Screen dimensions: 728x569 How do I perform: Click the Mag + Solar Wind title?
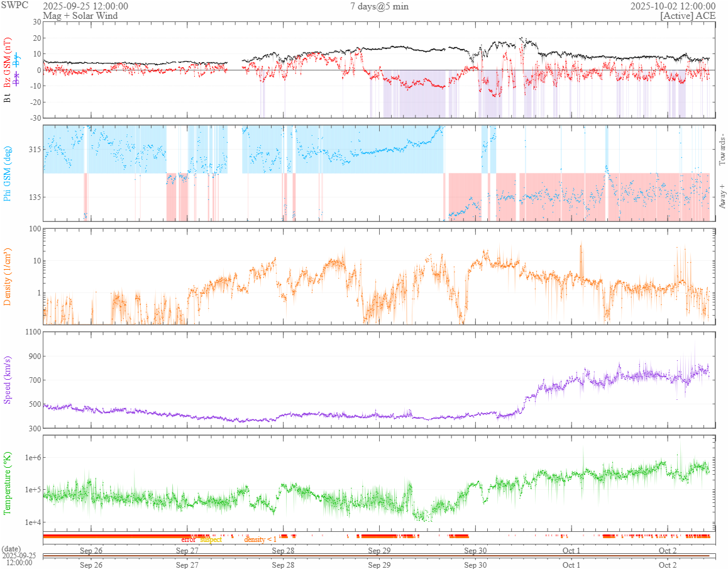pyautogui.click(x=80, y=15)
